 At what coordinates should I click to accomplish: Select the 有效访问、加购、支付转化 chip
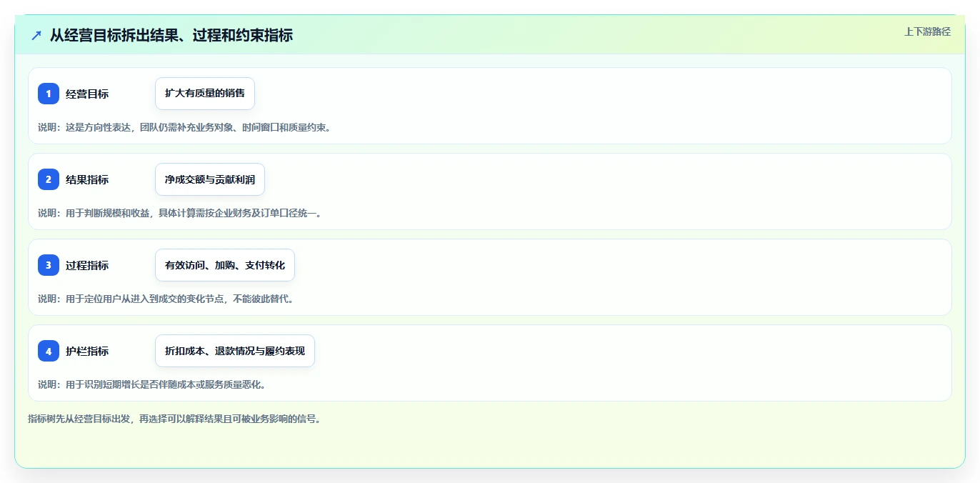[225, 265]
